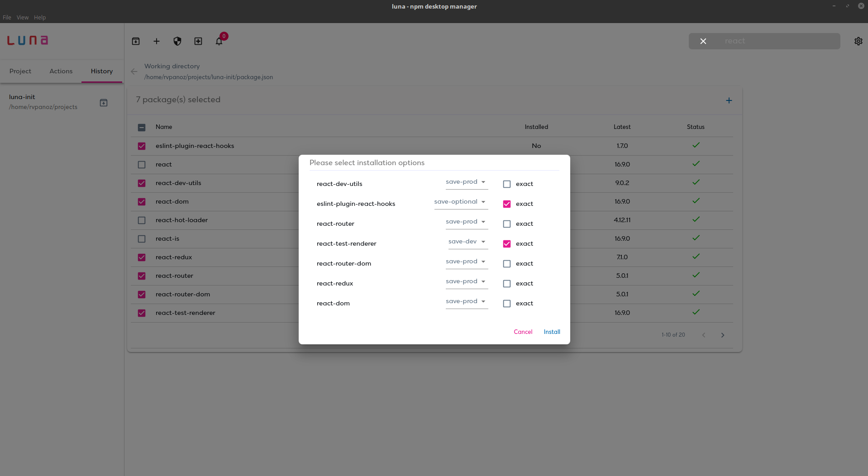Check the react-is row checkbox
The width and height of the screenshot is (868, 476).
(142, 239)
